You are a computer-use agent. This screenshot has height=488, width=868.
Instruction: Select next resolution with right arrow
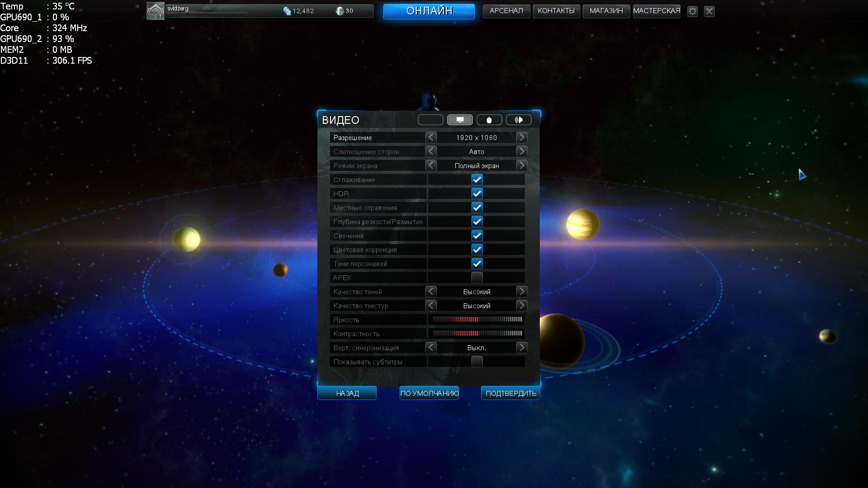click(522, 137)
